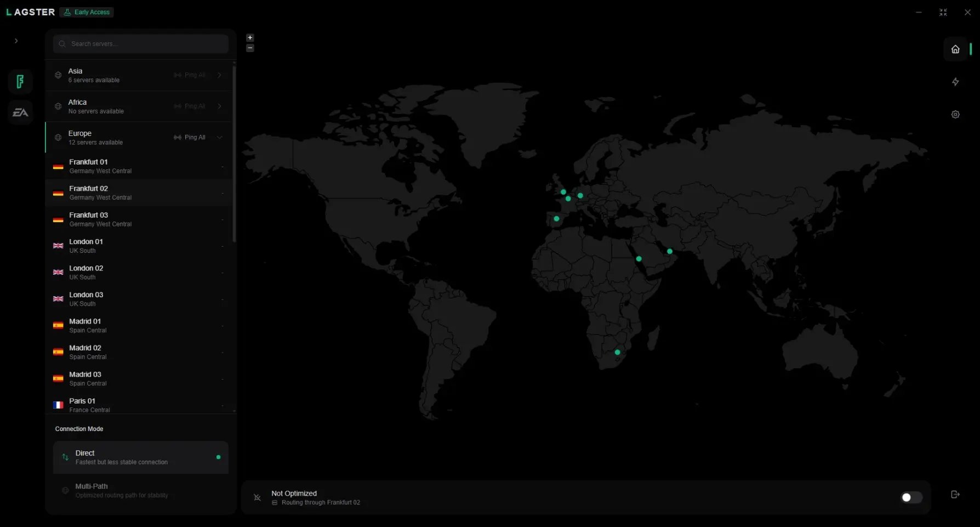Ping all Africa servers
Screen dimensions: 980x527
[190, 106]
